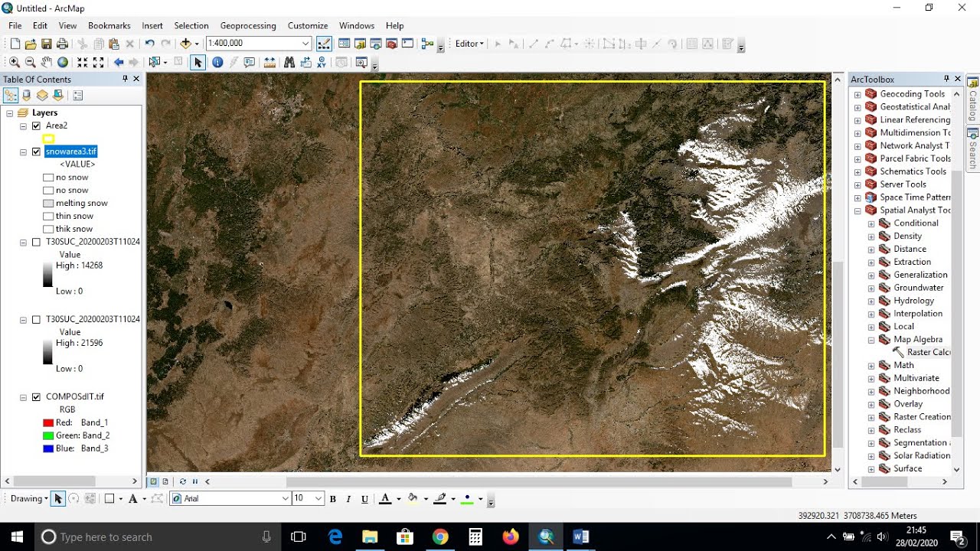
Task: Click Fixed Zoom In icon
Action: (x=83, y=63)
